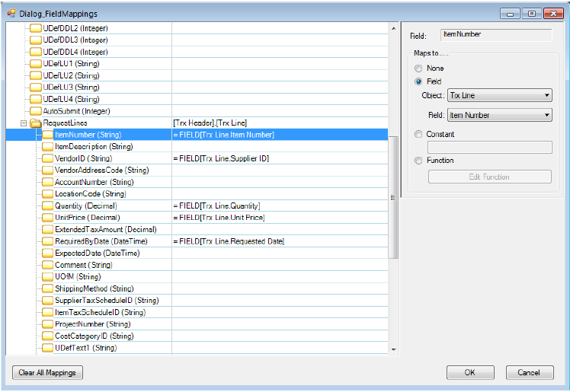Click the folder icon beside VendorID
The image size is (570, 392).
[x=47, y=158]
